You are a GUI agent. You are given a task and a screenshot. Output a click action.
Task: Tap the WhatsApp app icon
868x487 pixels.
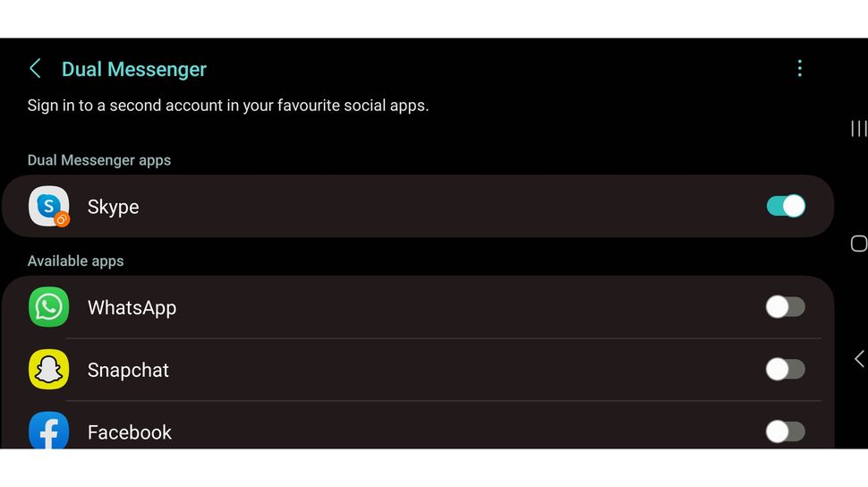(x=48, y=307)
